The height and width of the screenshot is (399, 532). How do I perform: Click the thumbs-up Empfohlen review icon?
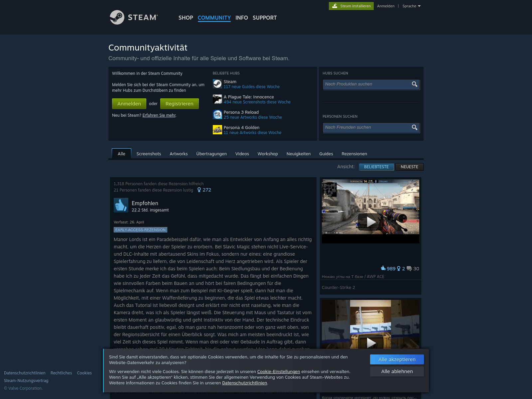121,205
